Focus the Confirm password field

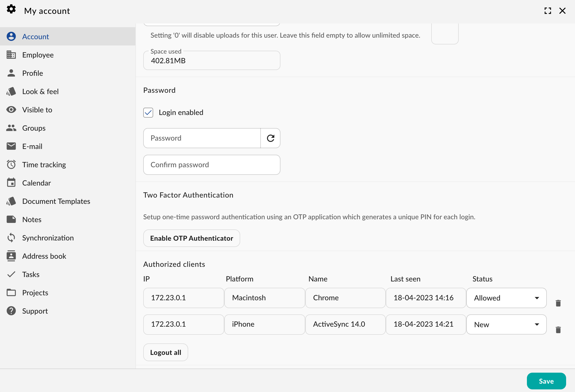(212, 165)
